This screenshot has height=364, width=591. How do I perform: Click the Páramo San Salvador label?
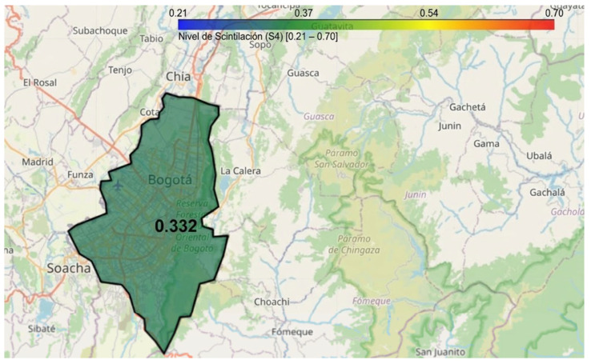pyautogui.click(x=342, y=158)
